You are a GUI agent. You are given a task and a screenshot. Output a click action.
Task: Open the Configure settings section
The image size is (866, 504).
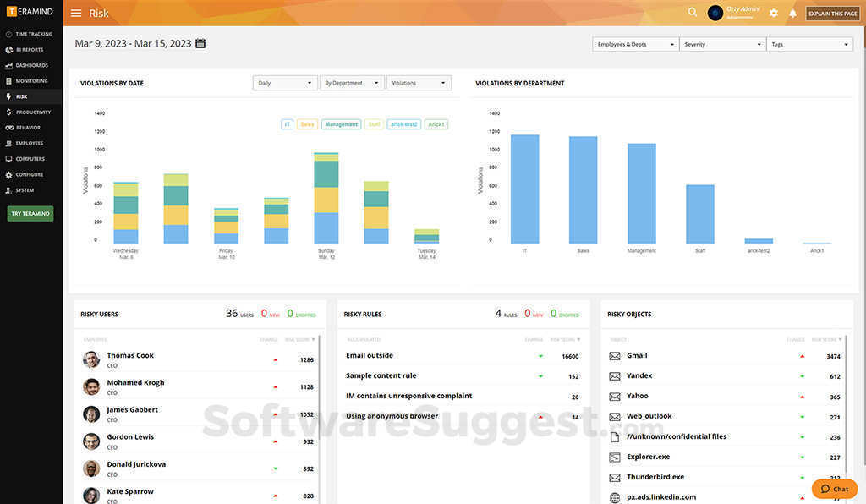30,174
